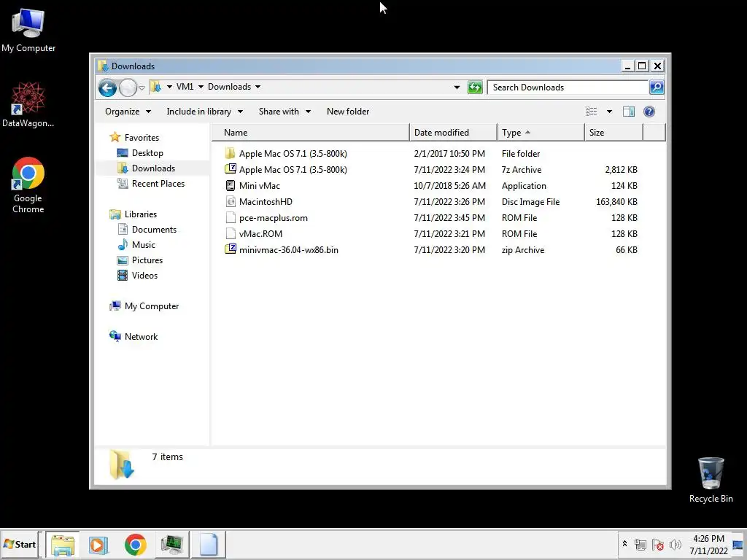
Task: Click the blank document taskbar icon
Action: (209, 544)
